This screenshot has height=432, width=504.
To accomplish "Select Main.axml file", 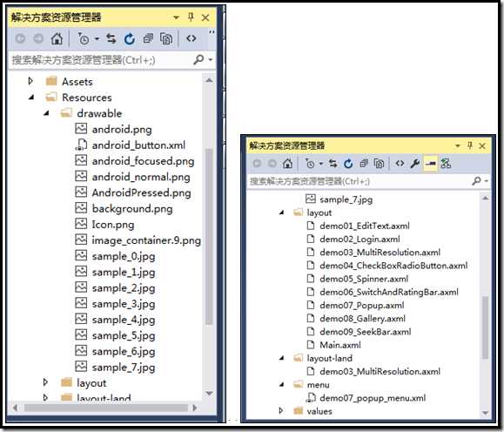I will click(x=340, y=345).
